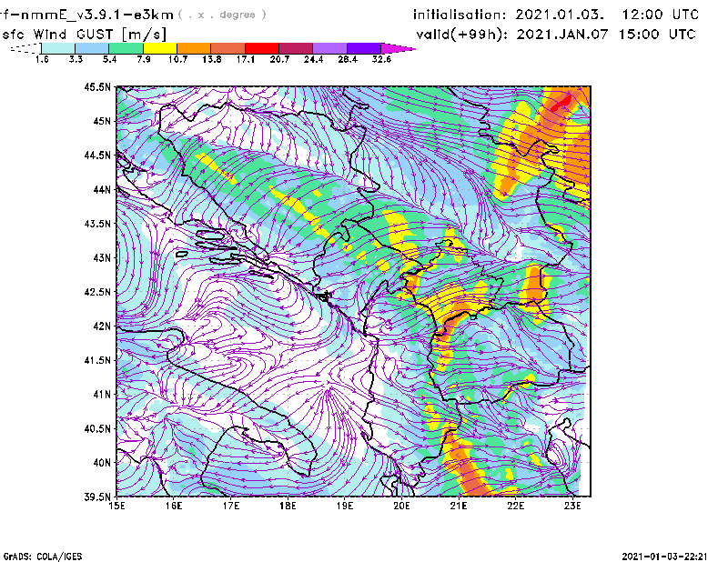Click the "41N" latitude label

(x=102, y=395)
